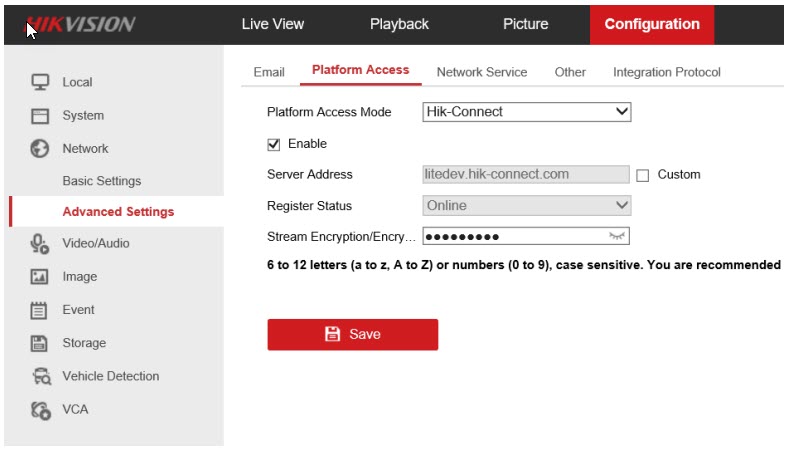Click the Storage disk icon
788x454 pixels.
(40, 343)
